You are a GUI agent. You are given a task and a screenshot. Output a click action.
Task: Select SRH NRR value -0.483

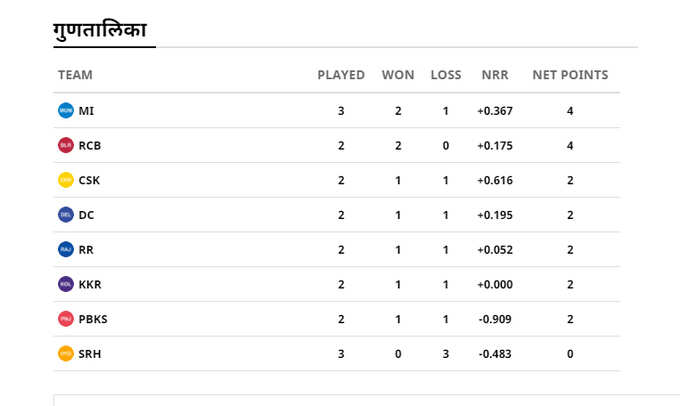495,354
